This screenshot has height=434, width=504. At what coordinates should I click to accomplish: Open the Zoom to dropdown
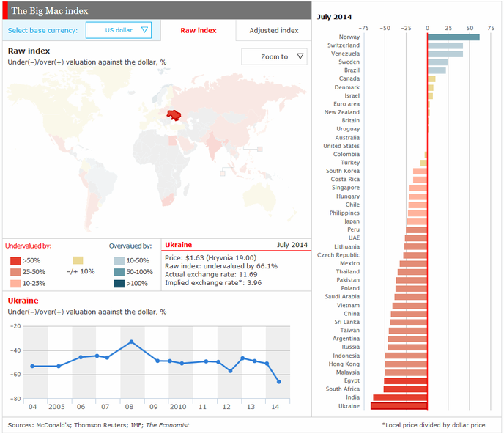pos(274,56)
